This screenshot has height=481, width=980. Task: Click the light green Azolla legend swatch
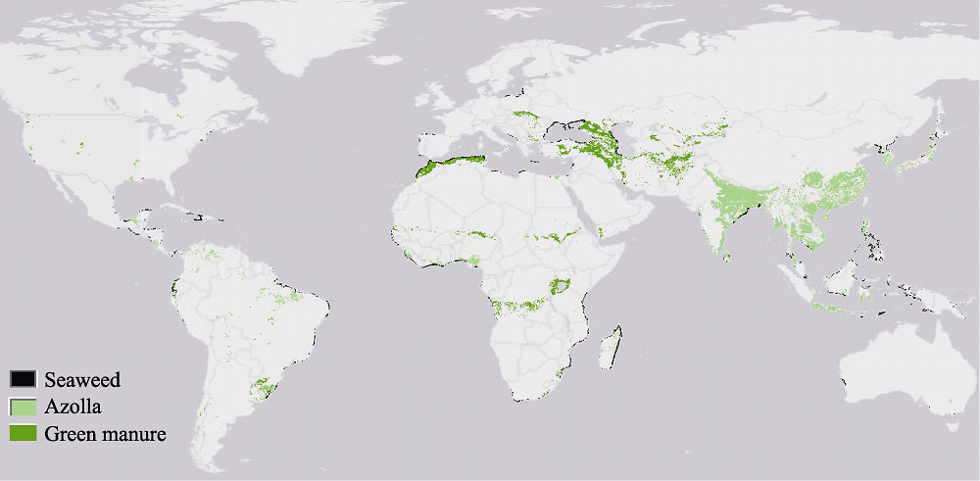point(23,407)
